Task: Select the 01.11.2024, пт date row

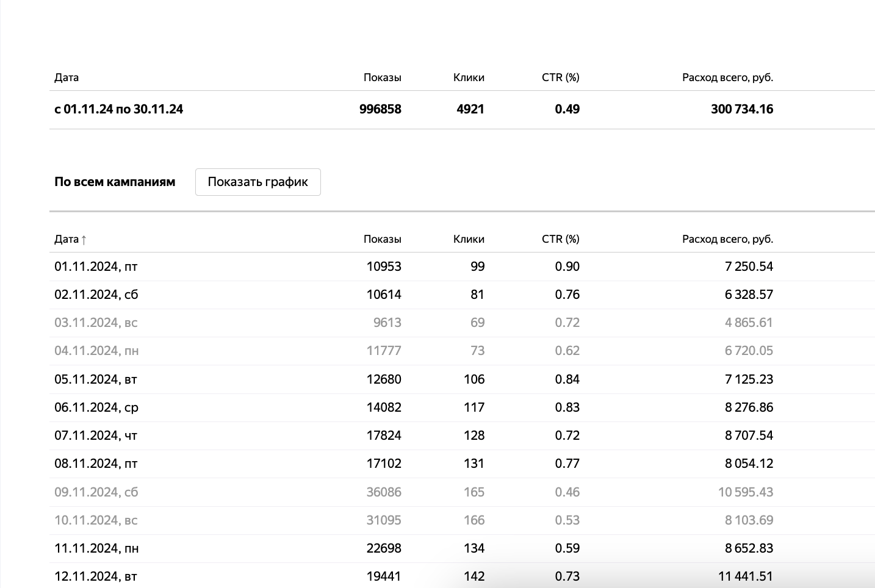Action: point(96,267)
